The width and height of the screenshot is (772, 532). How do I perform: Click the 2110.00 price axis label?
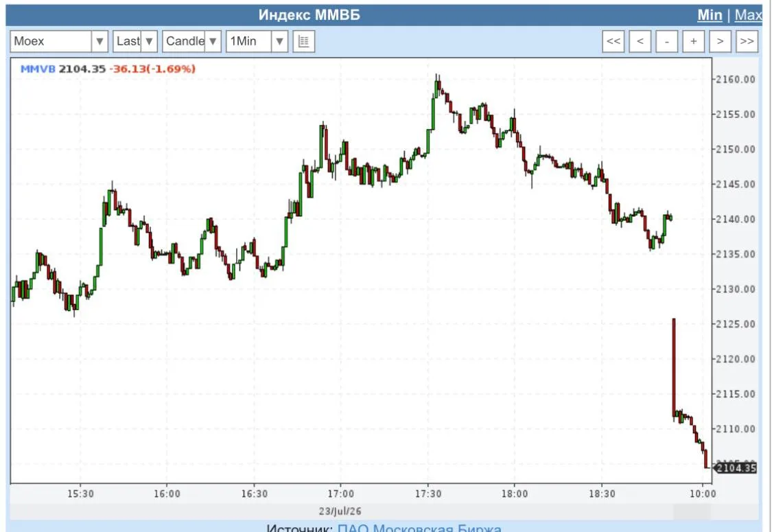point(736,429)
